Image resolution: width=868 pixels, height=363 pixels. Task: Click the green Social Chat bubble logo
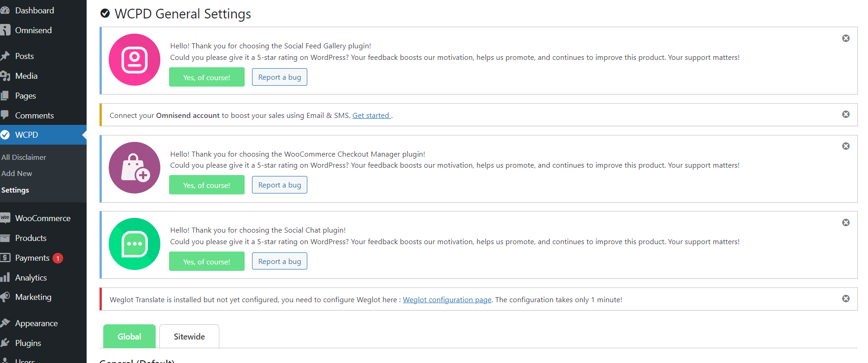(x=135, y=244)
